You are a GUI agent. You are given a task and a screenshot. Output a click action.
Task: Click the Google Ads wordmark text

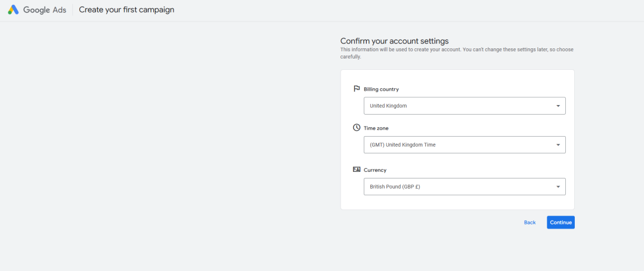coord(44,10)
